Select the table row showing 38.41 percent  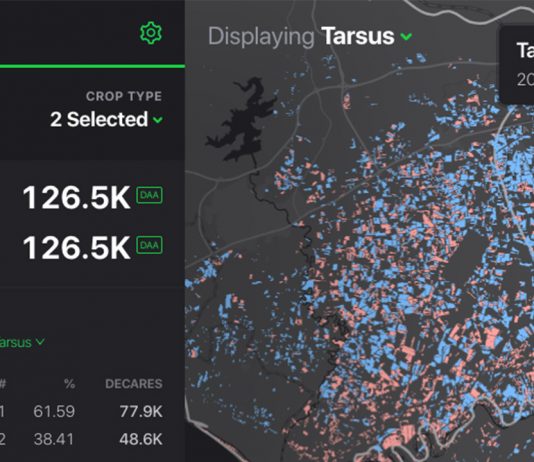(x=81, y=439)
